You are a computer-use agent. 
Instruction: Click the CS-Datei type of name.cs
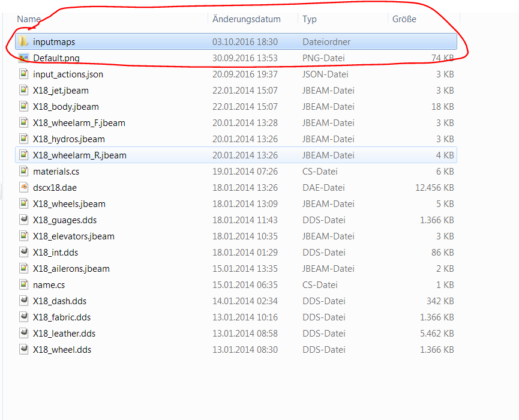(x=320, y=285)
